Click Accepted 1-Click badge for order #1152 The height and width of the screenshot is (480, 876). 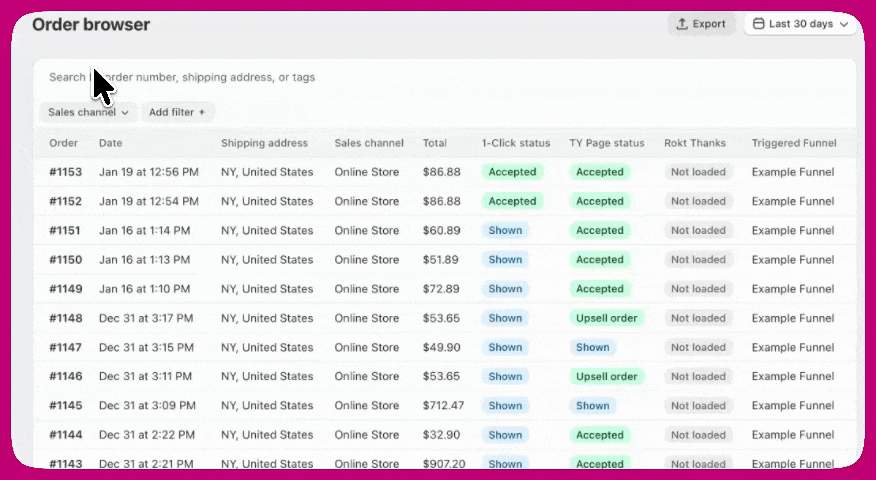[512, 201]
